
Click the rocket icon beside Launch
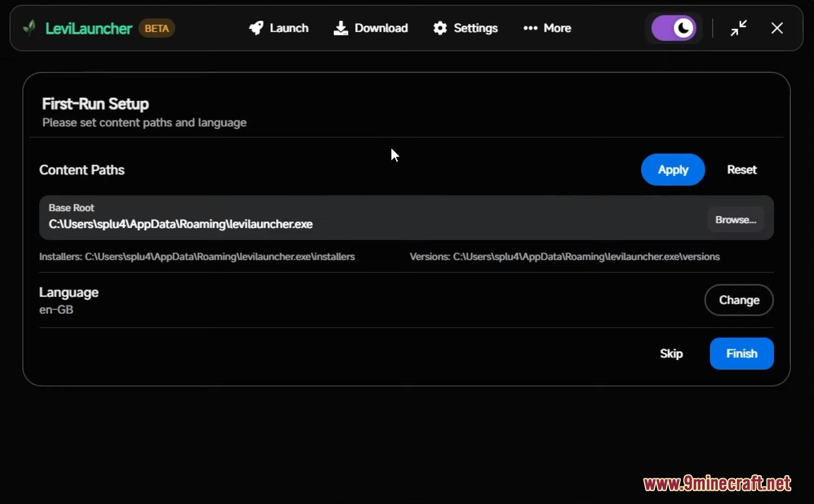coord(256,28)
